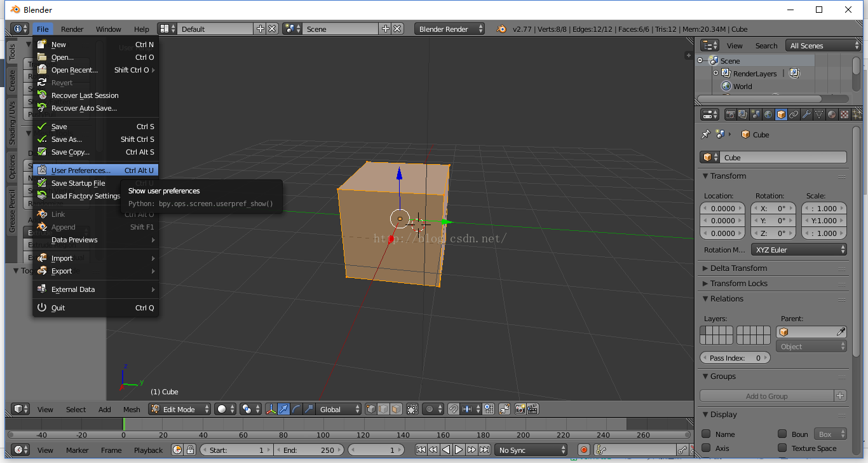868x463 pixels.
Task: Click the Cube object name field
Action: point(785,157)
